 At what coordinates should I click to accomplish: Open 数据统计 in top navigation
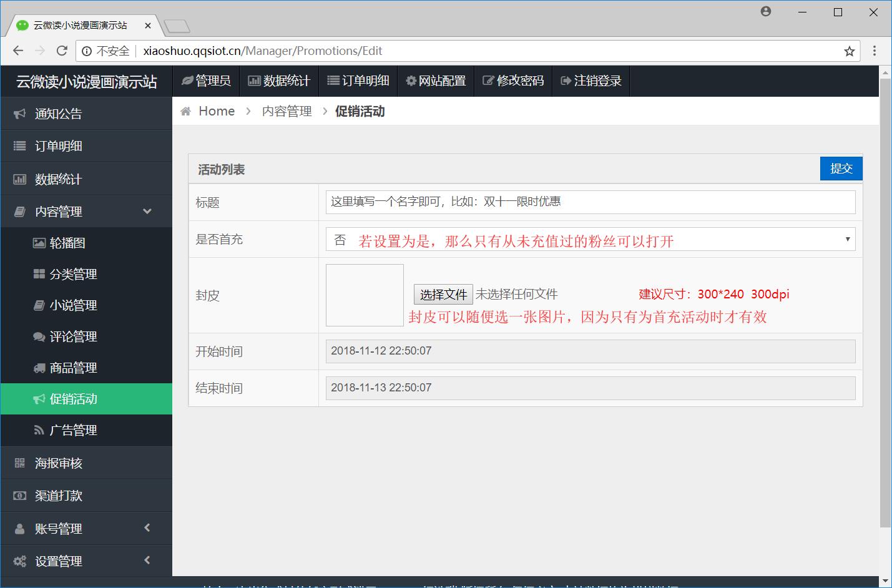(279, 81)
